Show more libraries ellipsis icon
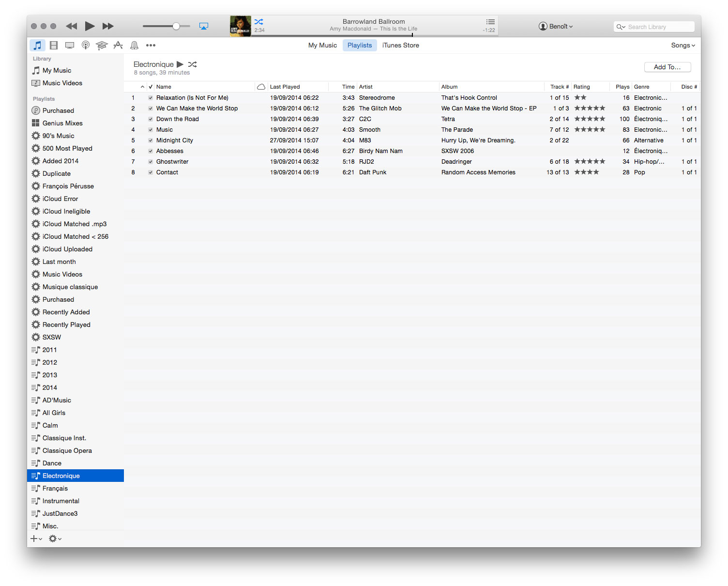The width and height of the screenshot is (728, 586). 151,45
